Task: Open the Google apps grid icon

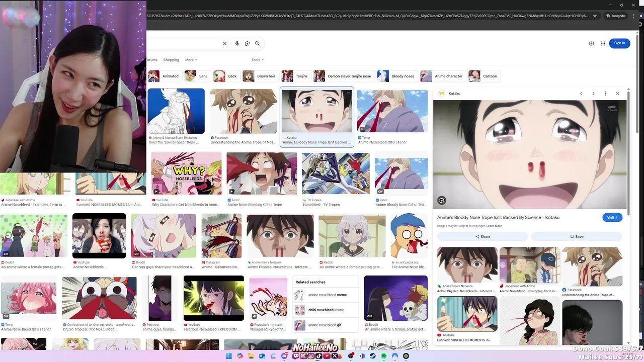Action: tap(603, 43)
